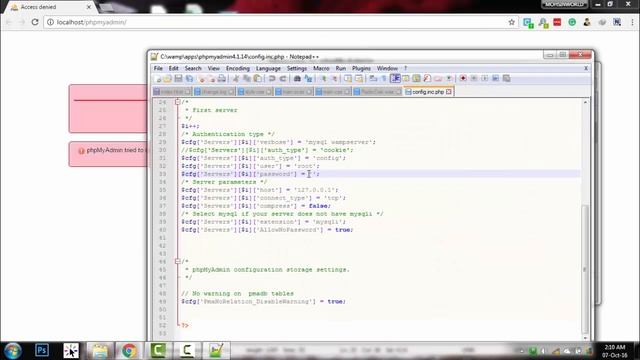Image resolution: width=640 pixels, height=360 pixels.
Task: Open the File menu in Notepad++
Action: [x=158, y=68]
